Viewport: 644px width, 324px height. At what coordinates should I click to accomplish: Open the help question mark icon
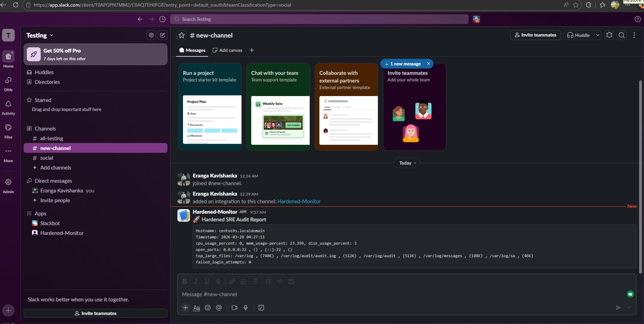point(637,19)
